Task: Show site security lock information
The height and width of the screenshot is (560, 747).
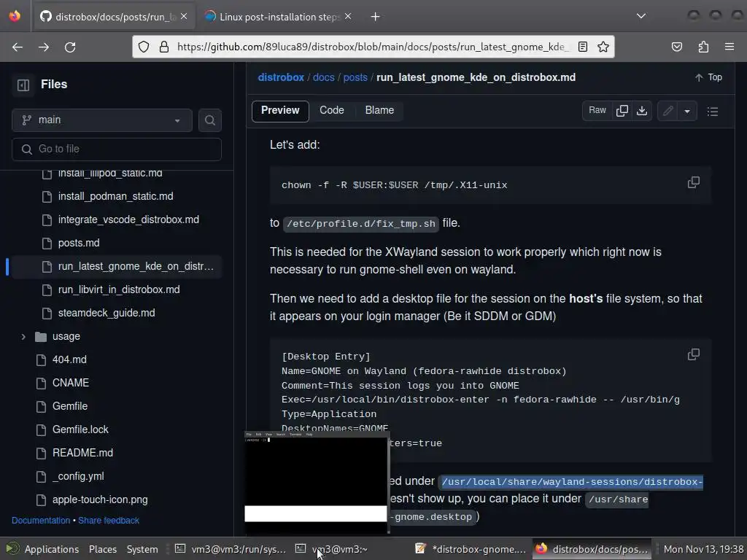Action: [x=164, y=47]
